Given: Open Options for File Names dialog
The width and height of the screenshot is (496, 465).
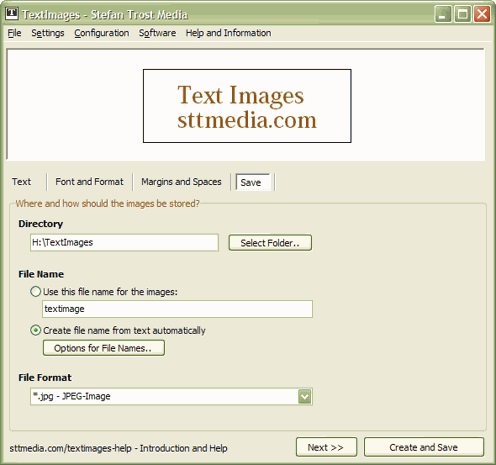Looking at the screenshot, I should point(104,348).
